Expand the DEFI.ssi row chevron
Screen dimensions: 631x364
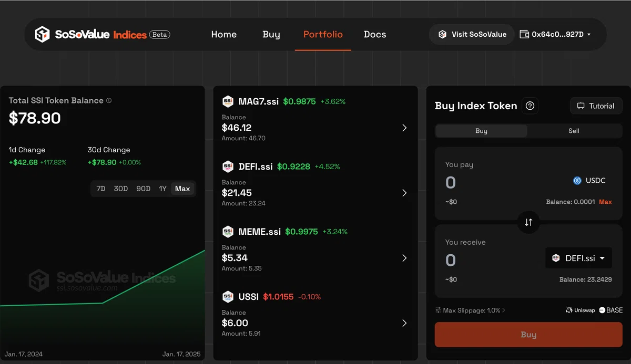tap(404, 193)
